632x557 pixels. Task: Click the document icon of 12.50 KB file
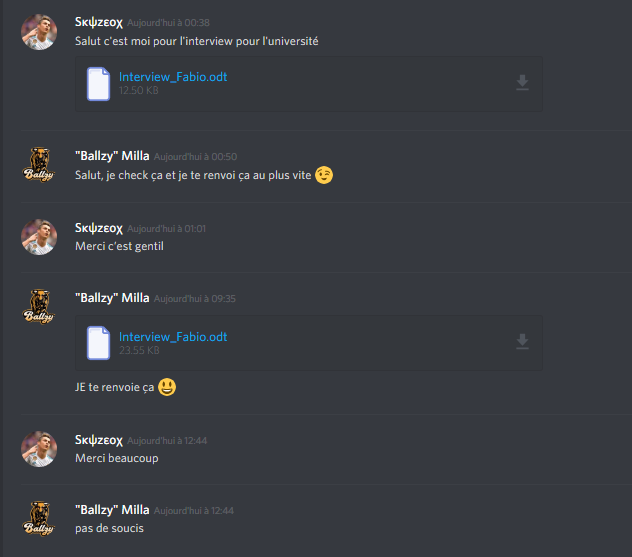point(98,84)
